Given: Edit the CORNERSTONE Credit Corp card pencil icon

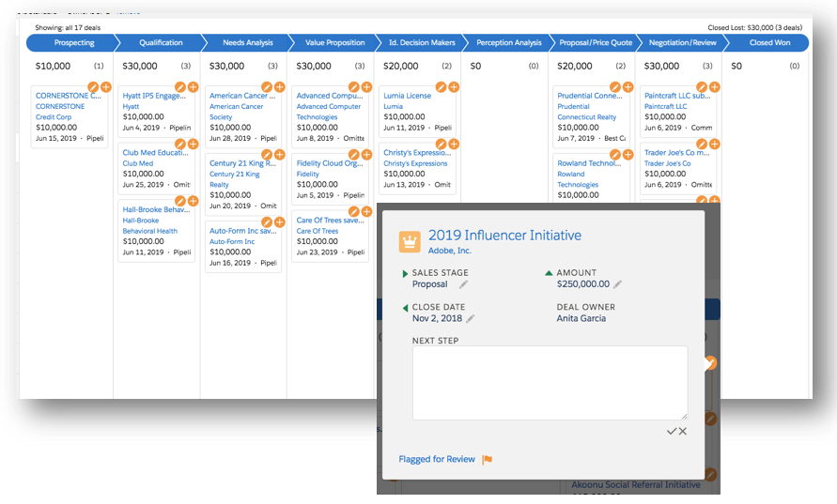Looking at the screenshot, I should click(x=93, y=87).
